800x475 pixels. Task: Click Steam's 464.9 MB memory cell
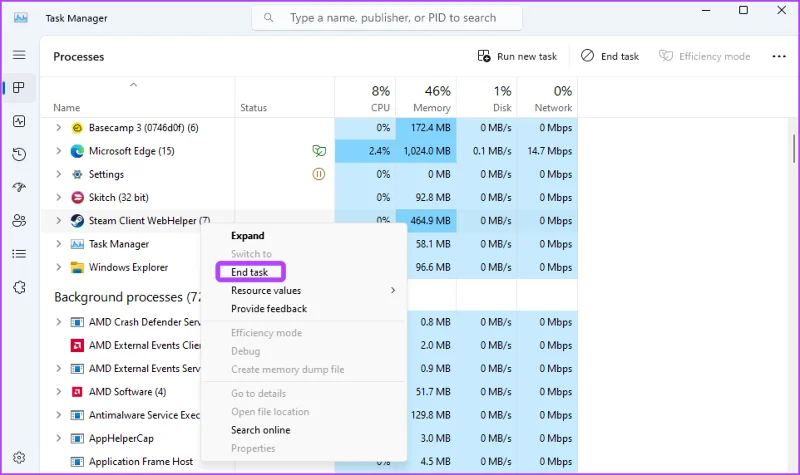[426, 221]
